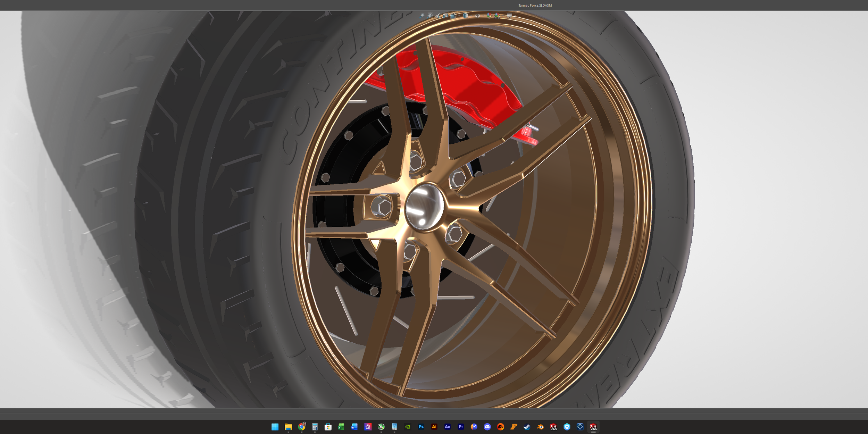
Task: Click the active SolidWorks 2026 taskbar icon
Action: pyautogui.click(x=593, y=427)
